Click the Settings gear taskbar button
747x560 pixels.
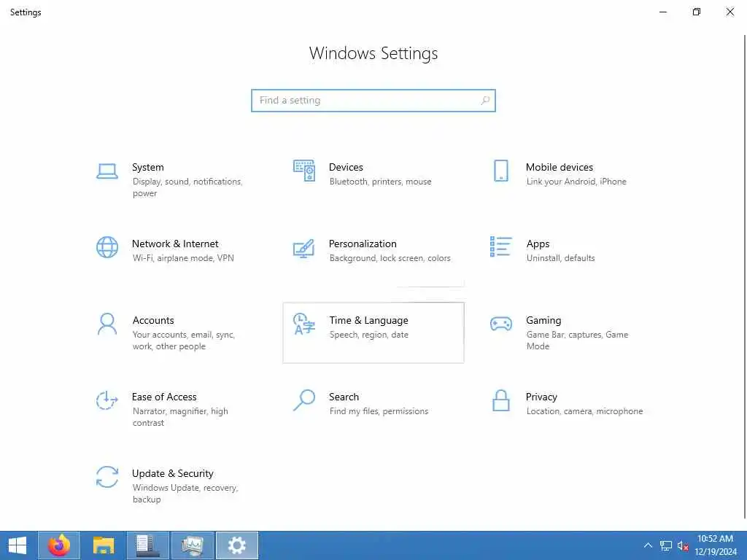tap(237, 545)
